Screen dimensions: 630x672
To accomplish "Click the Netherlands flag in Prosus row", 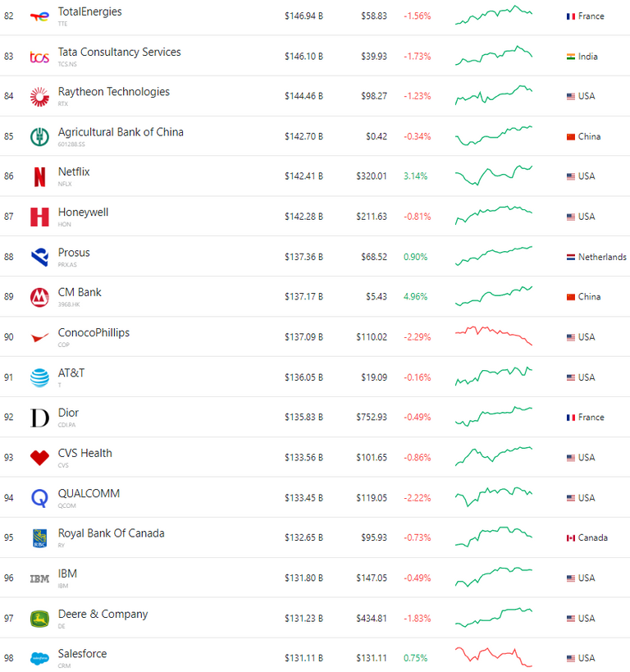I will (x=570, y=257).
